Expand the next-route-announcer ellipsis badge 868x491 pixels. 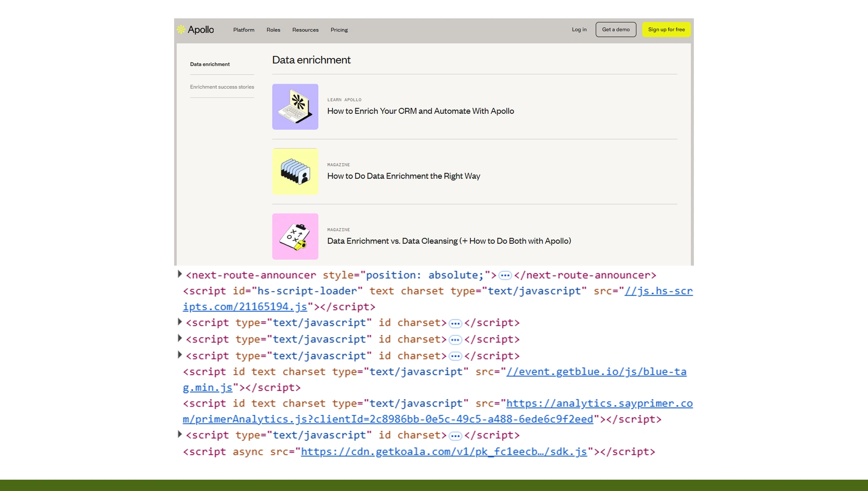coord(505,276)
